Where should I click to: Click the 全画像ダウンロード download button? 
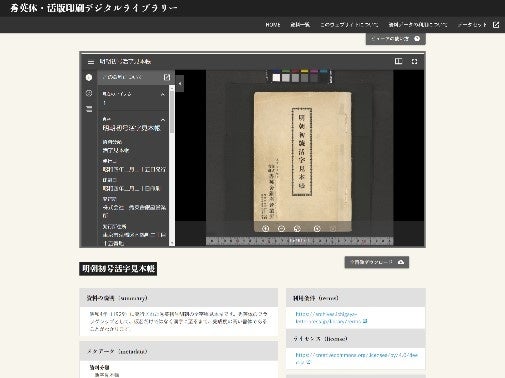pyautogui.click(x=377, y=262)
